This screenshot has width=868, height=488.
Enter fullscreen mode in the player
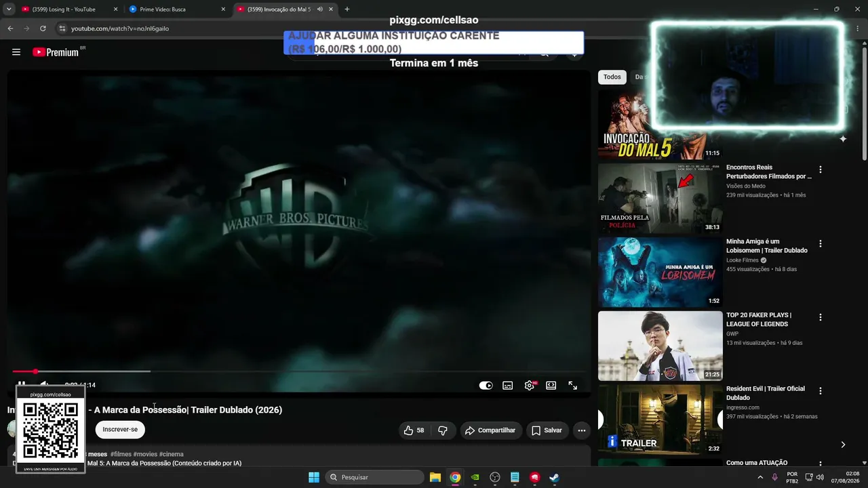click(573, 385)
